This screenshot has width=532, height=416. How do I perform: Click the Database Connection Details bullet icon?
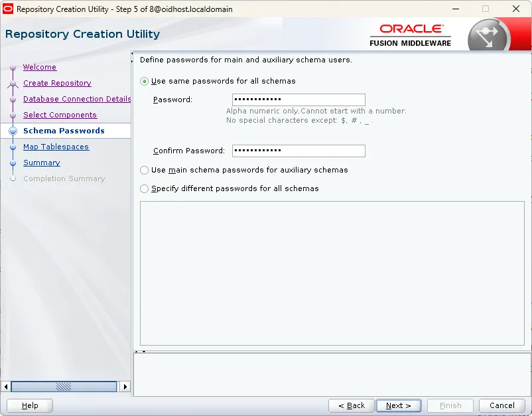click(x=13, y=99)
